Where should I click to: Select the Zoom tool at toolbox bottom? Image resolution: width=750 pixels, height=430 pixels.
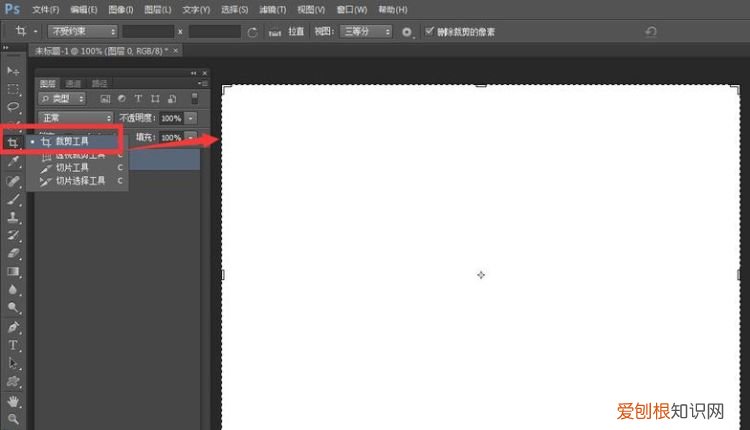click(x=13, y=419)
